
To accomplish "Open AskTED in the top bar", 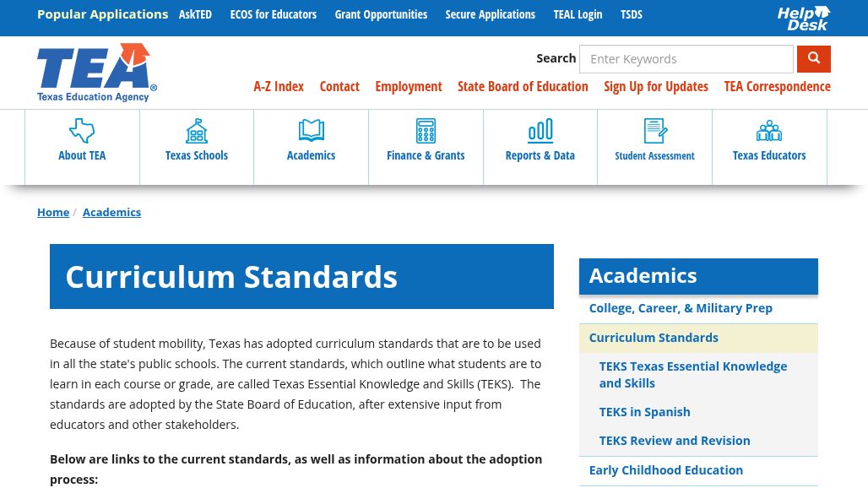I will point(195,14).
